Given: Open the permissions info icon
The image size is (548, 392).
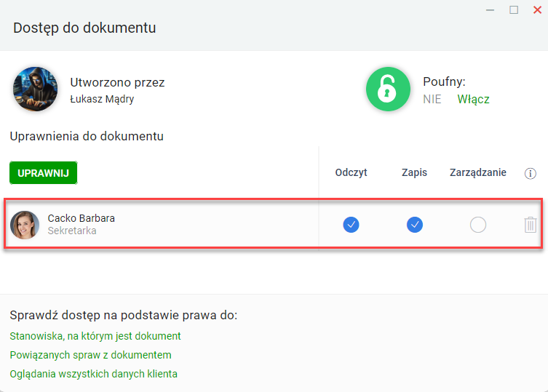Looking at the screenshot, I should pyautogui.click(x=531, y=173).
